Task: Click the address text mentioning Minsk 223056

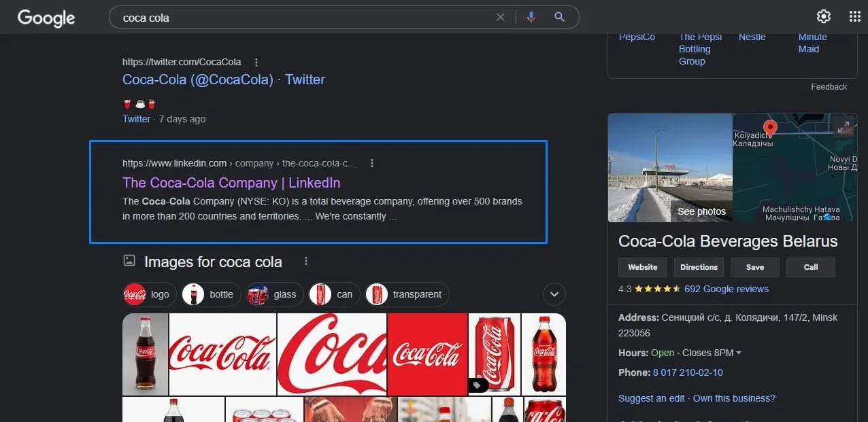Action: pyautogui.click(x=728, y=326)
